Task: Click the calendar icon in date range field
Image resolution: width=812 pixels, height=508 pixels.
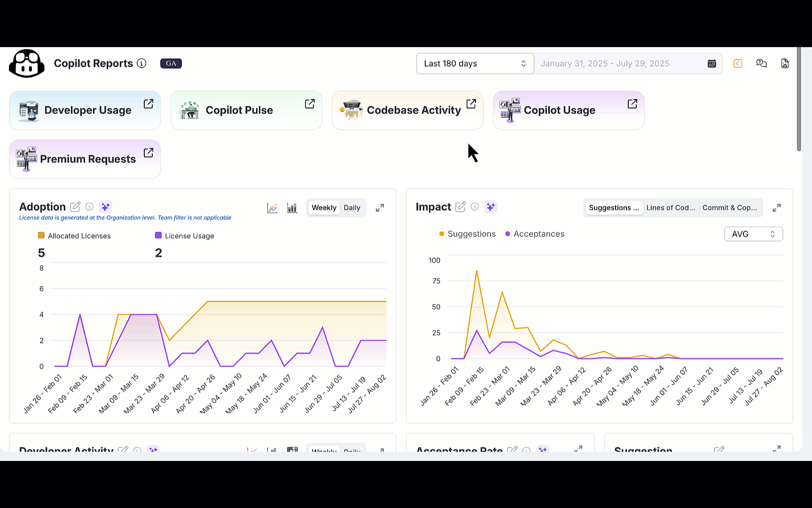Action: tap(711, 63)
